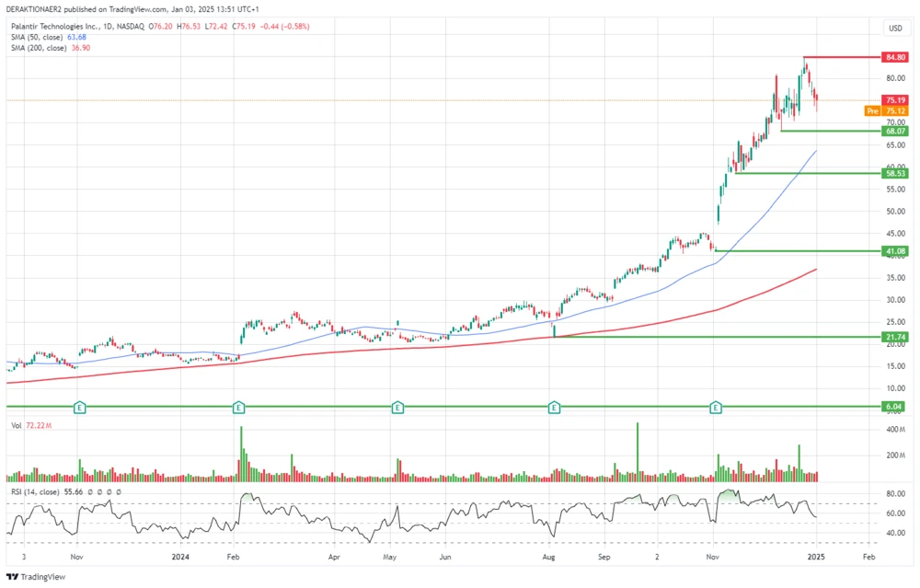920x588 pixels.
Task: Open the August earnings event marker
Action: click(554, 407)
